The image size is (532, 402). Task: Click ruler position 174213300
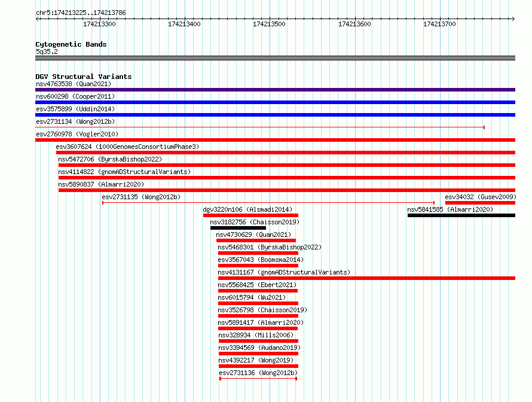point(99,24)
